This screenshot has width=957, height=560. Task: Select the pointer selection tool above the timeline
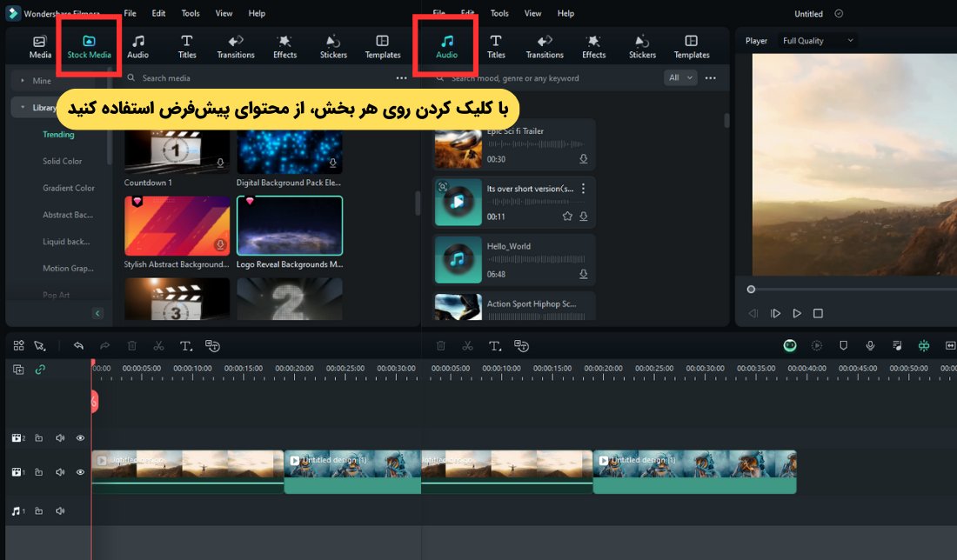(39, 345)
